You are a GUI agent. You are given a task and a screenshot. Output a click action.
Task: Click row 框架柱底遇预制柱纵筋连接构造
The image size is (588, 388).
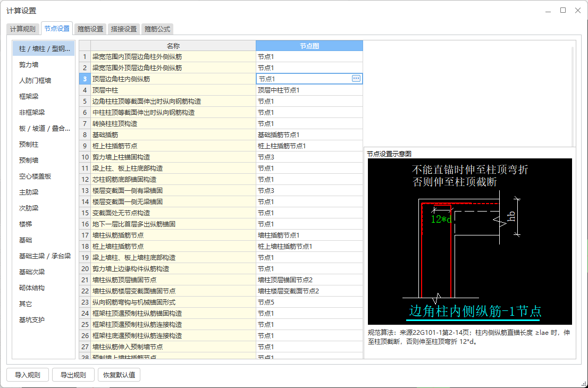[x=221, y=335]
